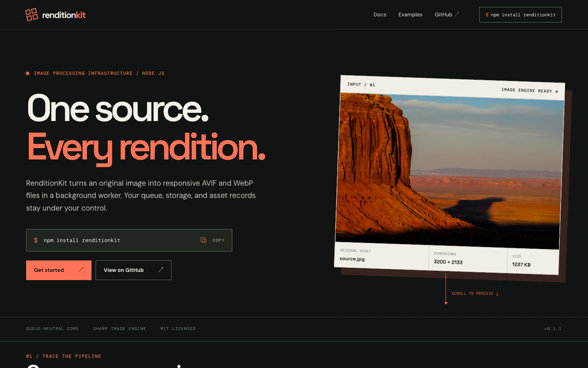Image resolution: width=588 pixels, height=368 pixels.
Task: Click the Get started button
Action: 59,270
